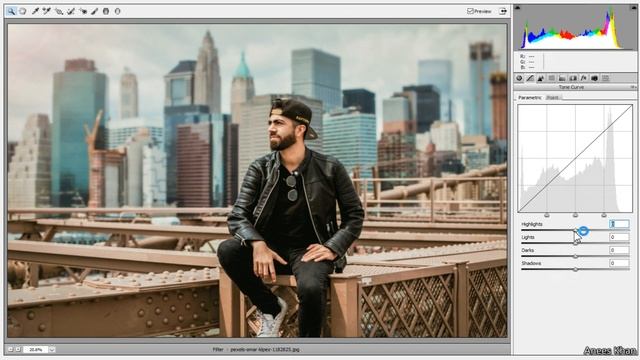Focus the Shadows value field
The image size is (640, 360).
(x=619, y=263)
